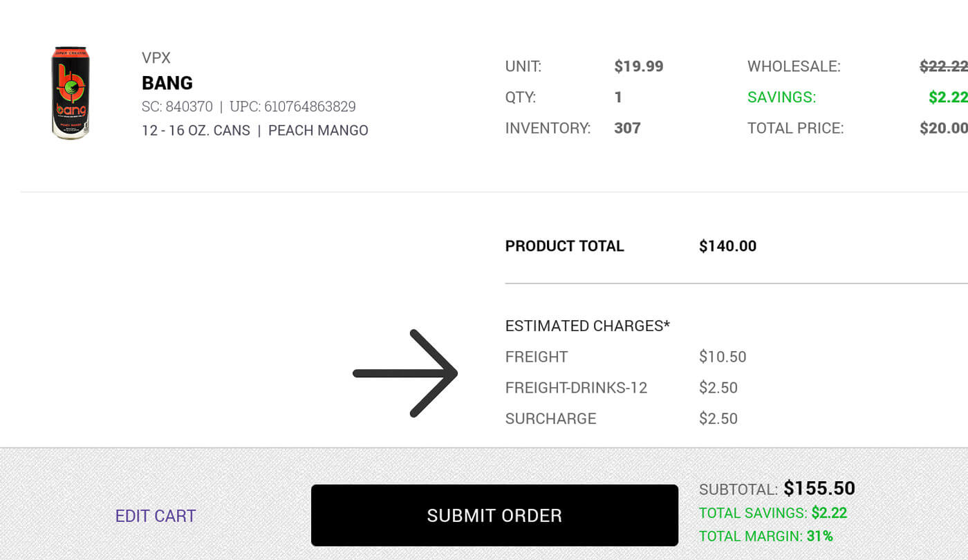Click the green TOTAL MARGIN 31% text
The image size is (968, 560).
763,536
